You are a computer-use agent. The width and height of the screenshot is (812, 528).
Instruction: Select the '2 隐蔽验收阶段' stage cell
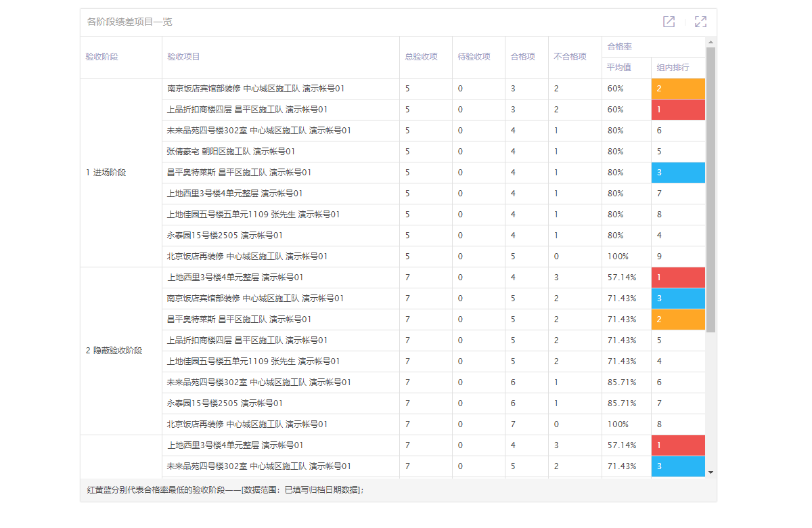click(121, 351)
